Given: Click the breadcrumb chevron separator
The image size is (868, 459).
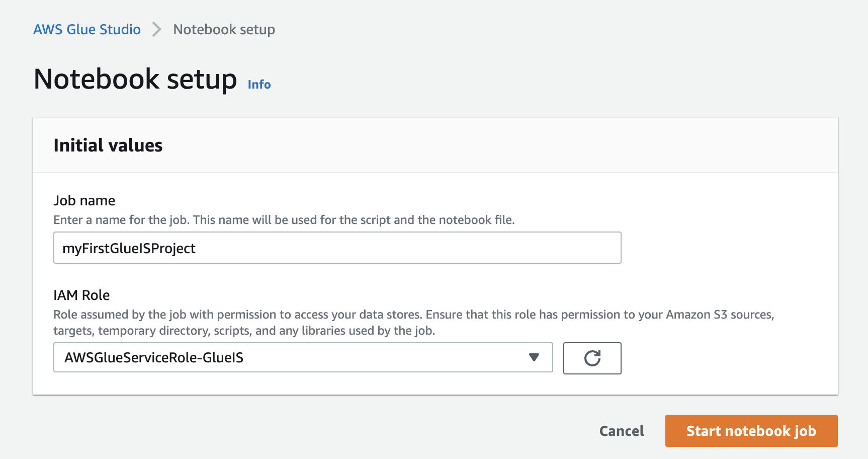Looking at the screenshot, I should click(157, 29).
